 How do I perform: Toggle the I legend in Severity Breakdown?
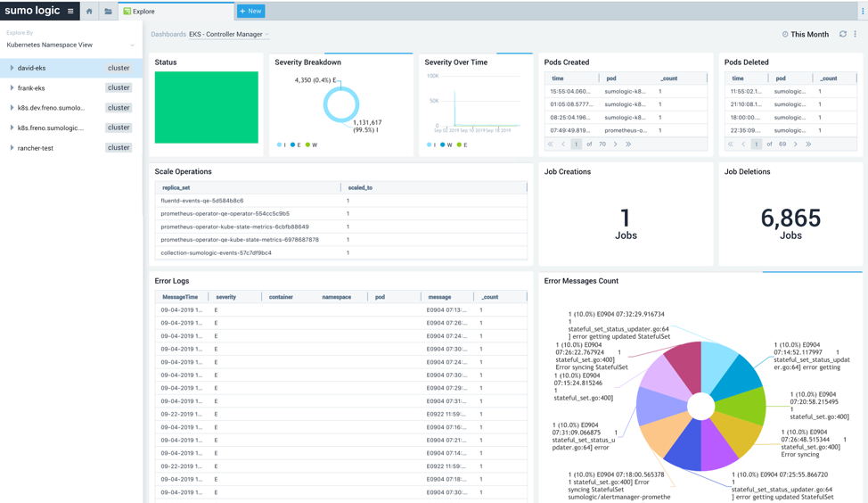click(x=282, y=144)
